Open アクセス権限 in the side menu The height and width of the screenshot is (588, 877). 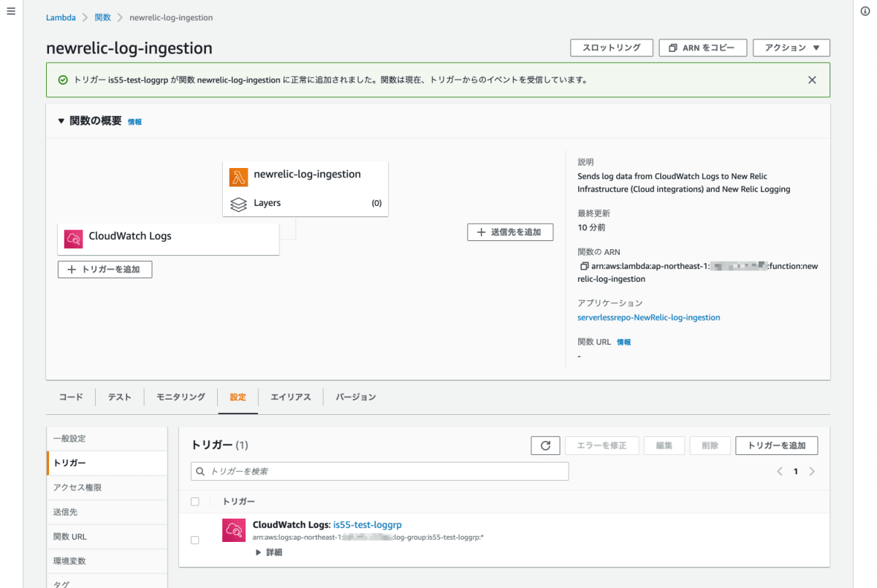tap(107, 487)
